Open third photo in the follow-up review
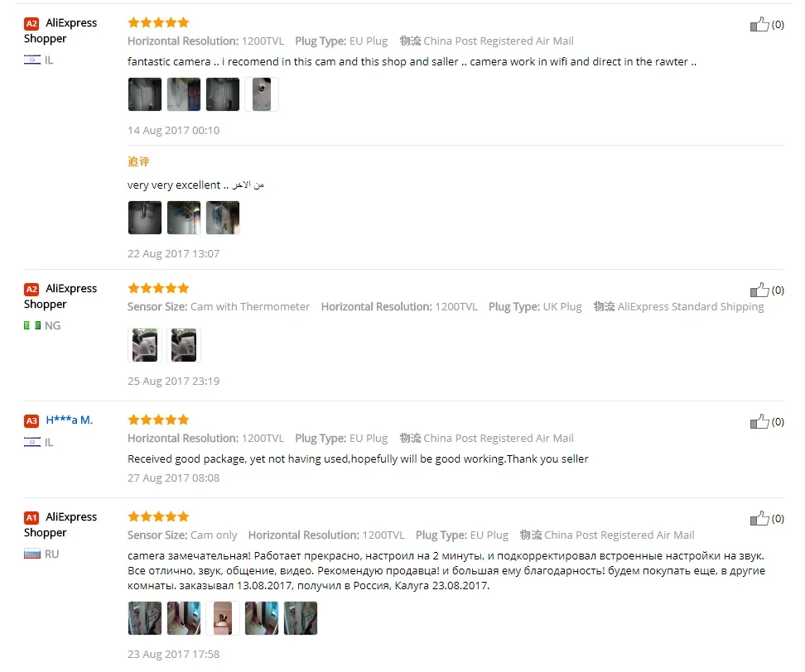 point(223,218)
